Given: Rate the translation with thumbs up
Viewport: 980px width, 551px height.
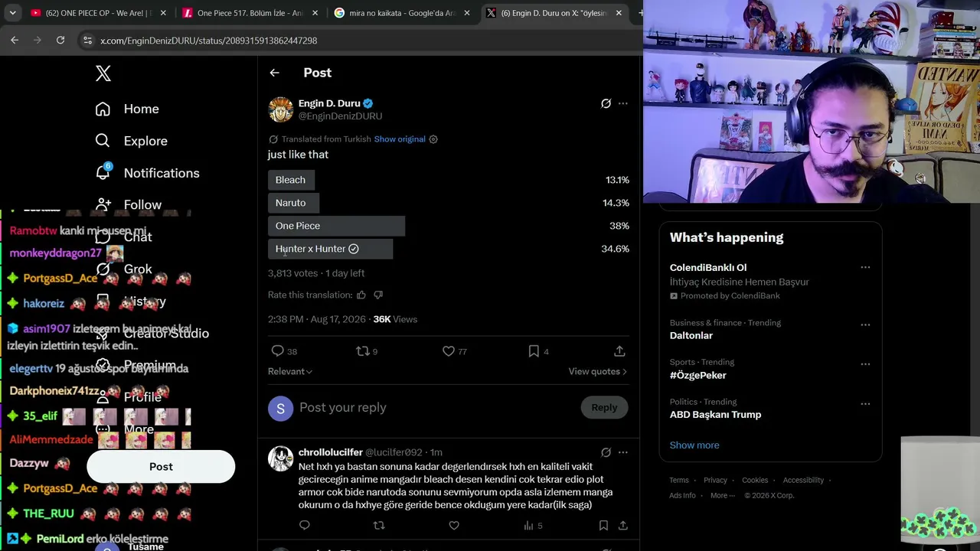Looking at the screenshot, I should pyautogui.click(x=361, y=295).
